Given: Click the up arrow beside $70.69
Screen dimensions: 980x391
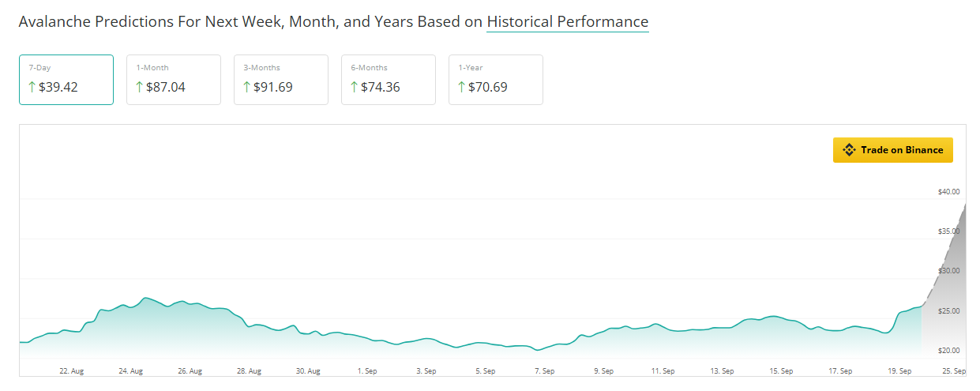Looking at the screenshot, I should [462, 87].
